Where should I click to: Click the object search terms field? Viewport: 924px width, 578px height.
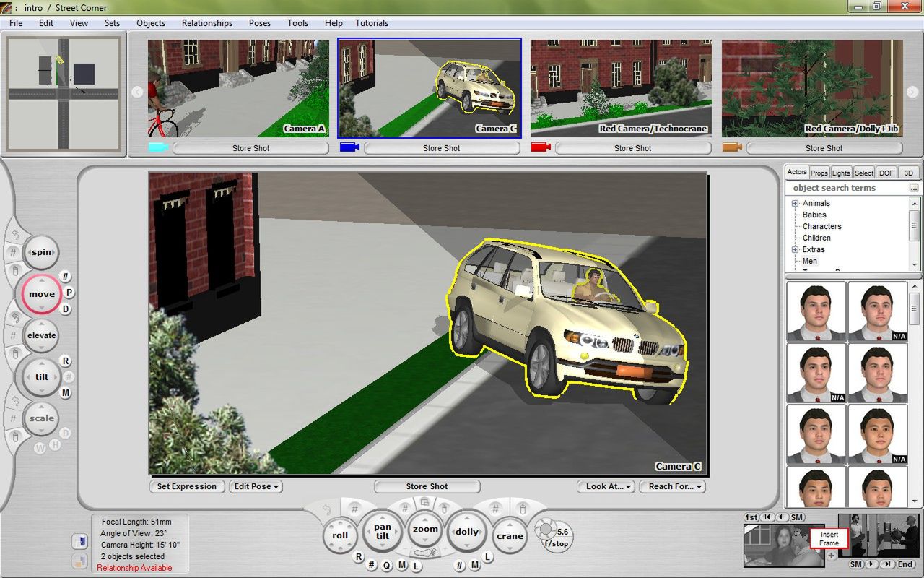point(846,188)
